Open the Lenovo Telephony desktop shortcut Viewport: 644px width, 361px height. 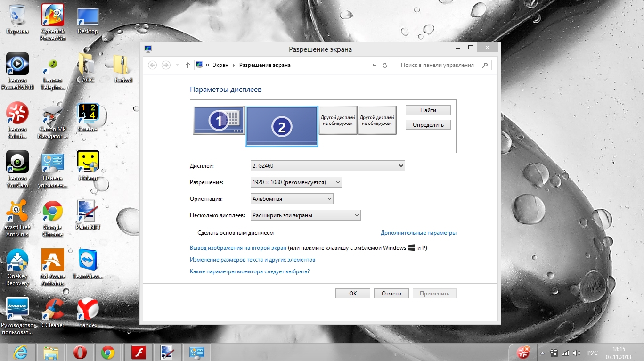(53, 71)
